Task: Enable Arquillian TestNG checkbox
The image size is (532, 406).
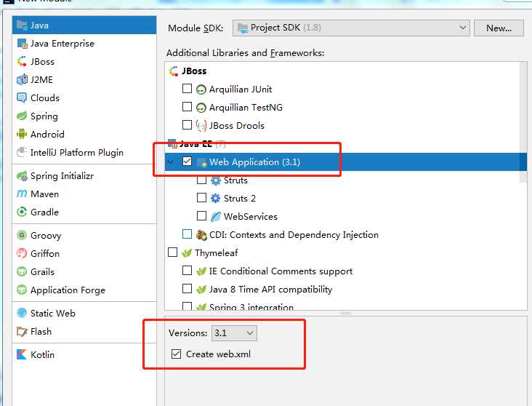Action: click(187, 107)
